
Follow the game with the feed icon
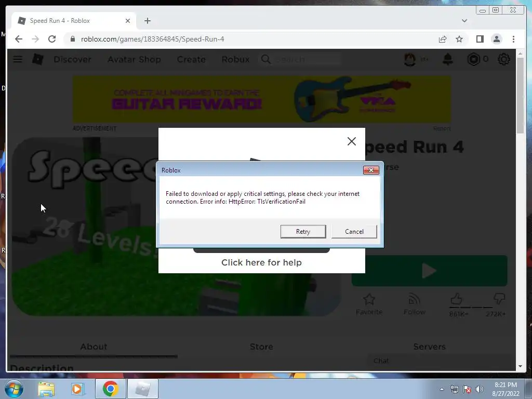(x=414, y=304)
